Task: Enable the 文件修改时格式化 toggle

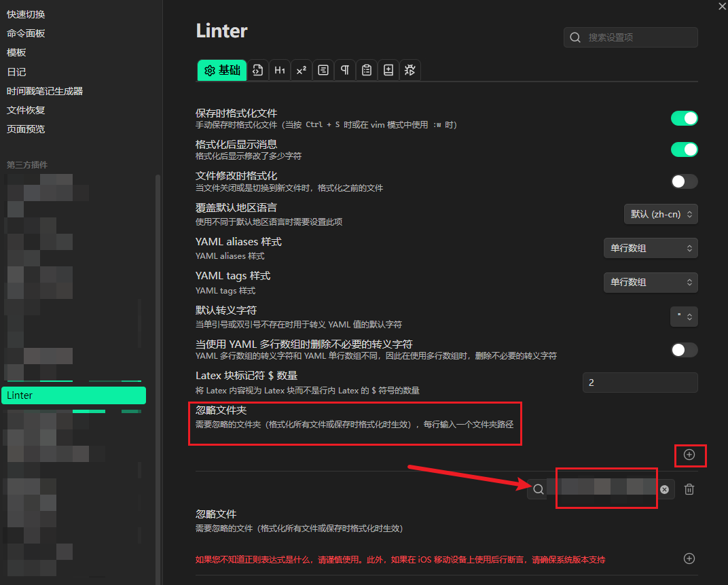Action: click(684, 181)
